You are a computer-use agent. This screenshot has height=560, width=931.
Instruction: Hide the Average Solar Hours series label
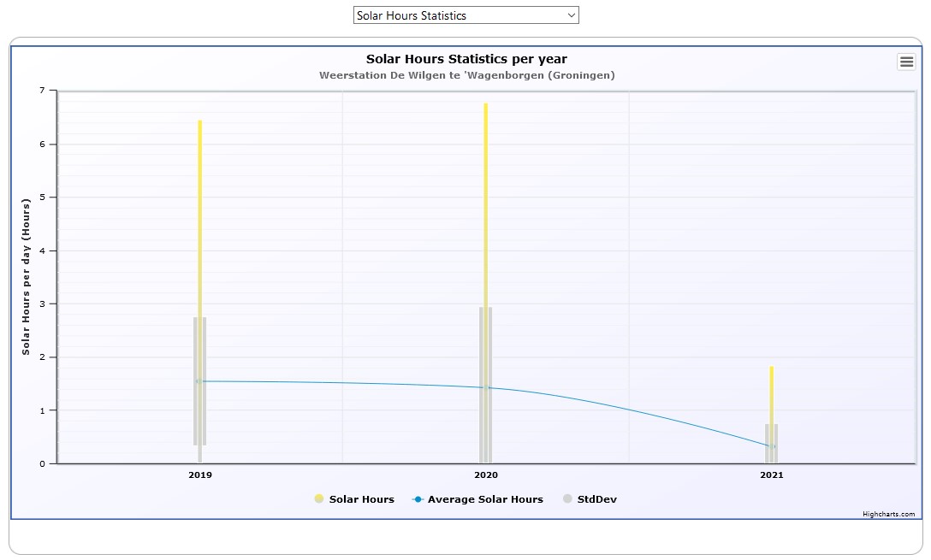pyautogui.click(x=485, y=499)
